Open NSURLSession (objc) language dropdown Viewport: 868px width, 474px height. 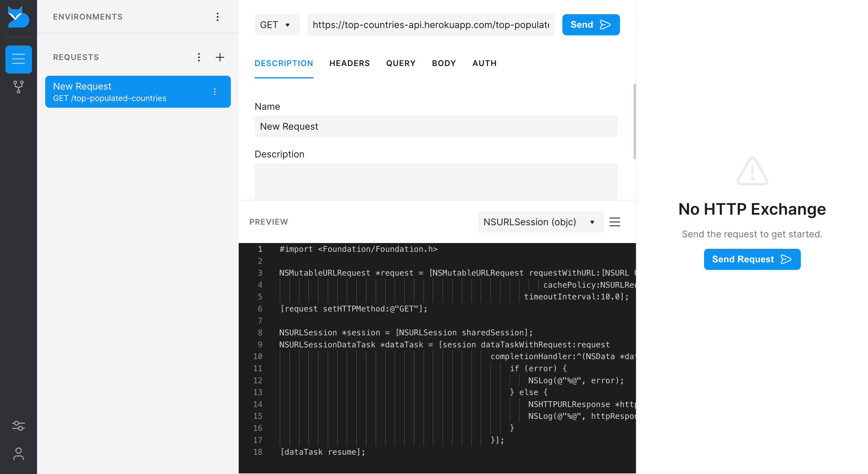point(540,222)
